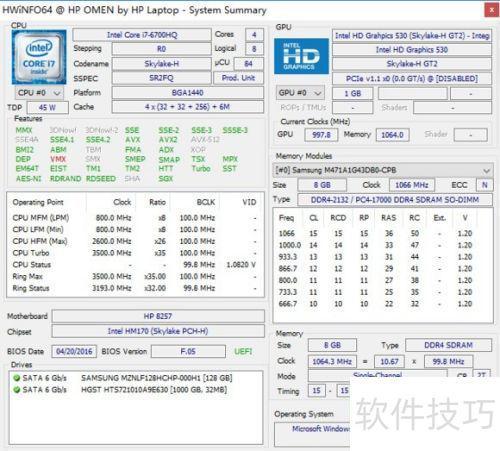
Task: Click the DDR4-2132 / PC4-17000 type field
Action: click(395, 200)
